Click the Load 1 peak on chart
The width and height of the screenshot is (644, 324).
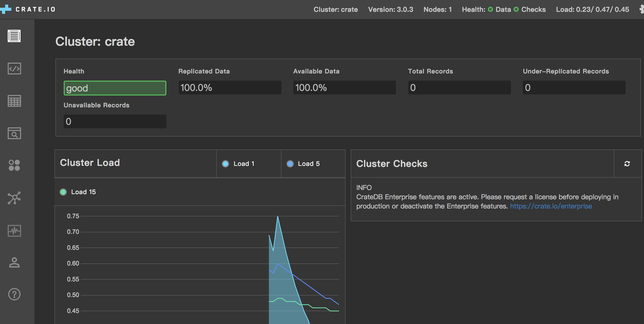click(278, 217)
